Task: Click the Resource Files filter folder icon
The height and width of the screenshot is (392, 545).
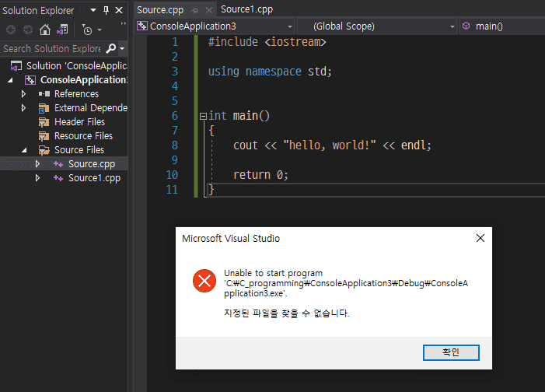Action: click(x=44, y=136)
